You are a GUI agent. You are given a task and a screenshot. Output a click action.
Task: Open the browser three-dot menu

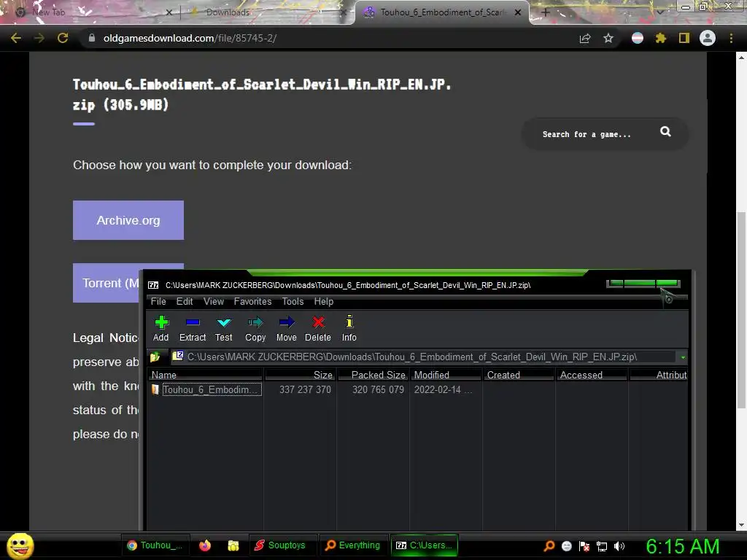click(731, 38)
